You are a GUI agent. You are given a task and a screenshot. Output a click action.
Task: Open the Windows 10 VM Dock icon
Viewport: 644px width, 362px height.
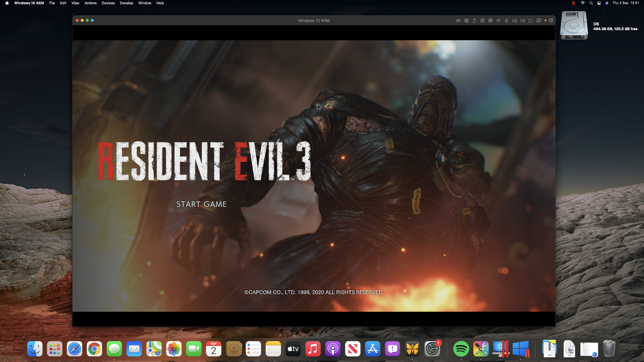[521, 349]
